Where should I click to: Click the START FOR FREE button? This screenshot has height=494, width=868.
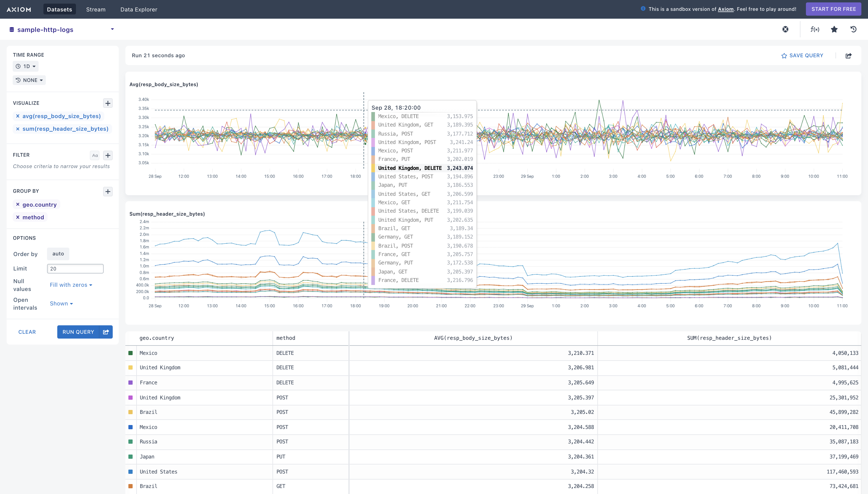[x=833, y=9]
